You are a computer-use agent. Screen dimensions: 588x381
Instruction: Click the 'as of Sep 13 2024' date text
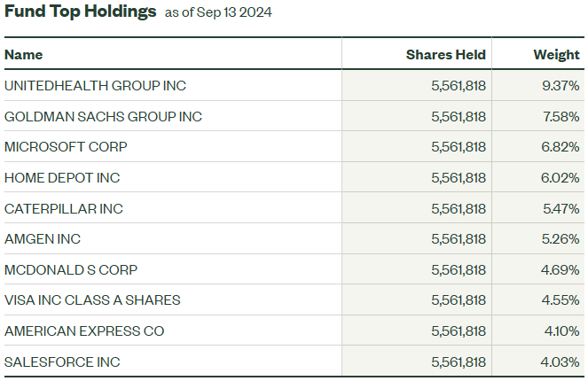tap(218, 13)
